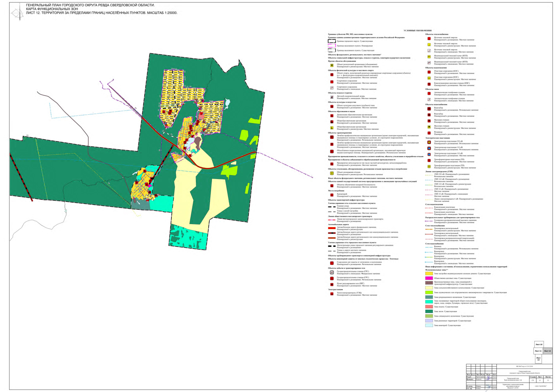Click intracity railway transport line symbol

332,220
